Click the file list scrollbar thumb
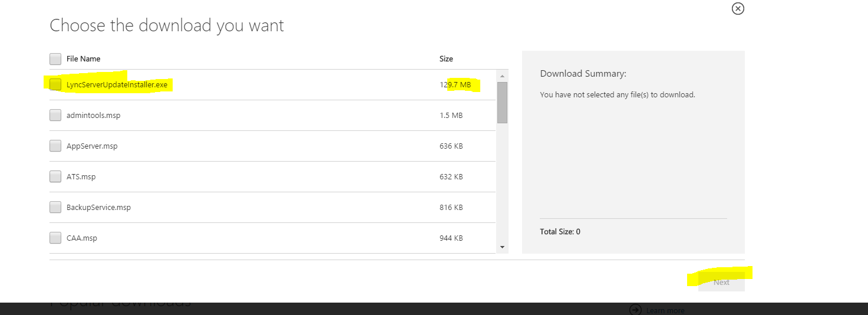 [502, 102]
